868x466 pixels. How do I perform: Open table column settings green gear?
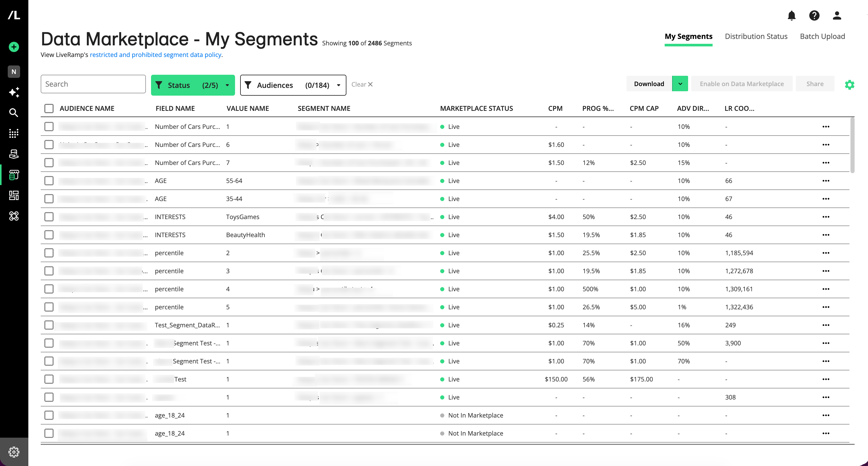point(849,85)
